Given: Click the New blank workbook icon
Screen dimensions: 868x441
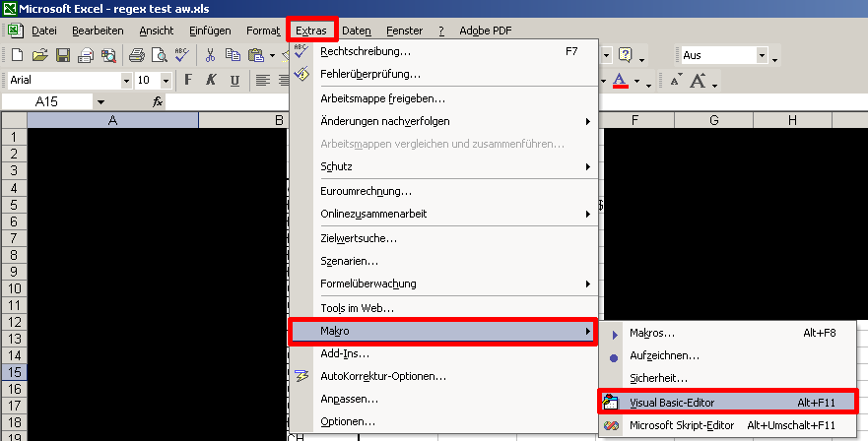Looking at the screenshot, I should tap(17, 55).
